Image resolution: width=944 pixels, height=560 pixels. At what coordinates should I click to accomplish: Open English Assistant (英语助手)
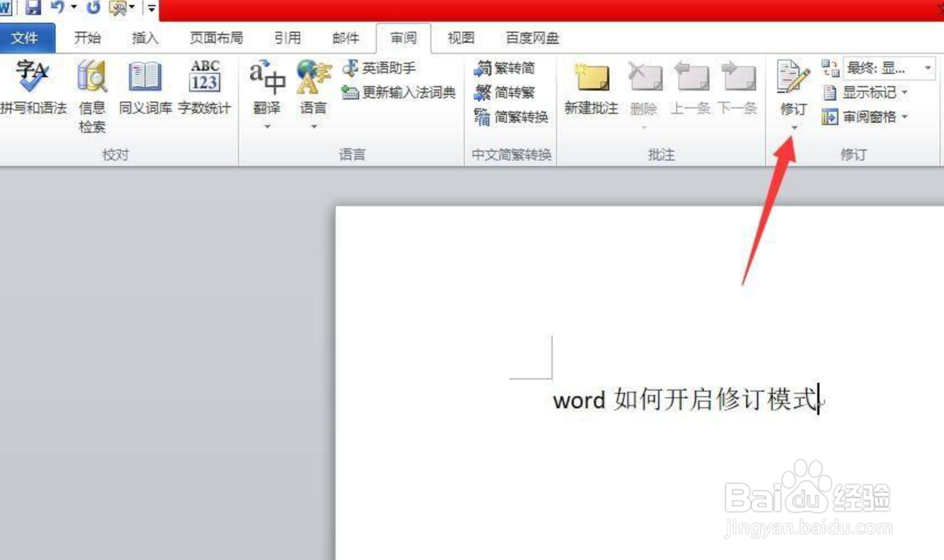pos(379,68)
